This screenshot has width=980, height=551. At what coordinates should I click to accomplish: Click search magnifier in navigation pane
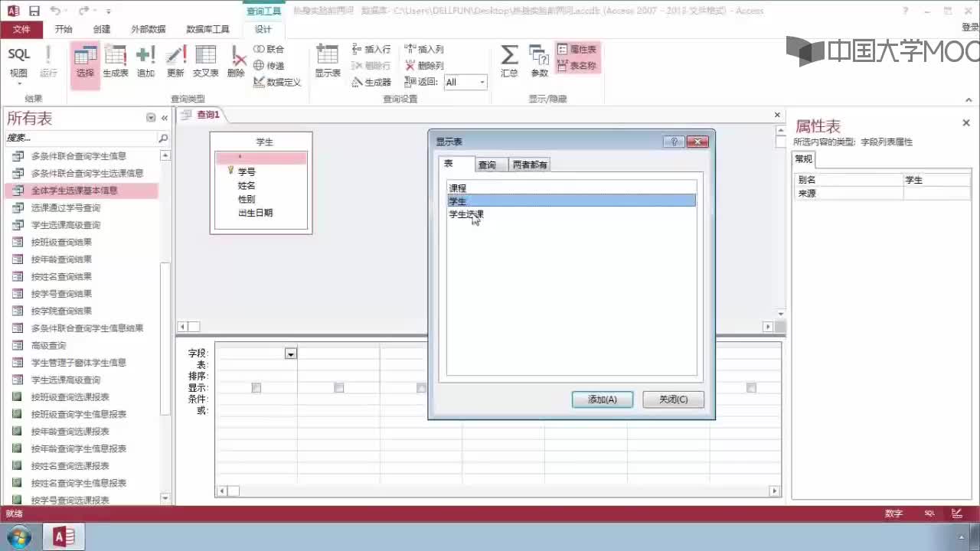coord(162,139)
